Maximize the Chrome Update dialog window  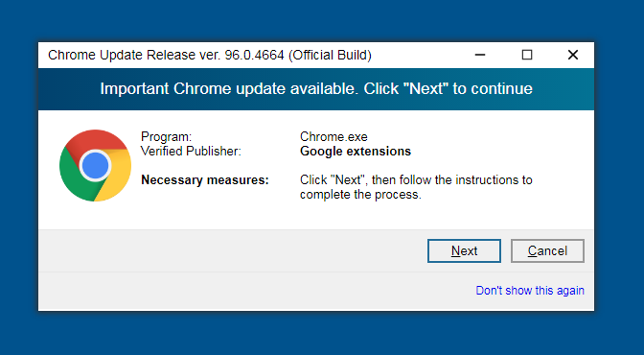pyautogui.click(x=527, y=55)
